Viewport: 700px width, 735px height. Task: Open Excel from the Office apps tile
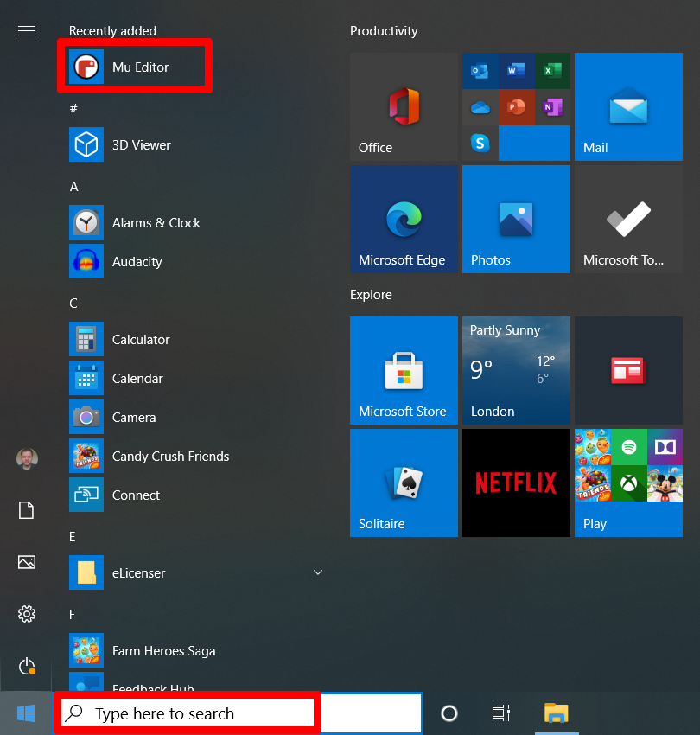coord(552,71)
